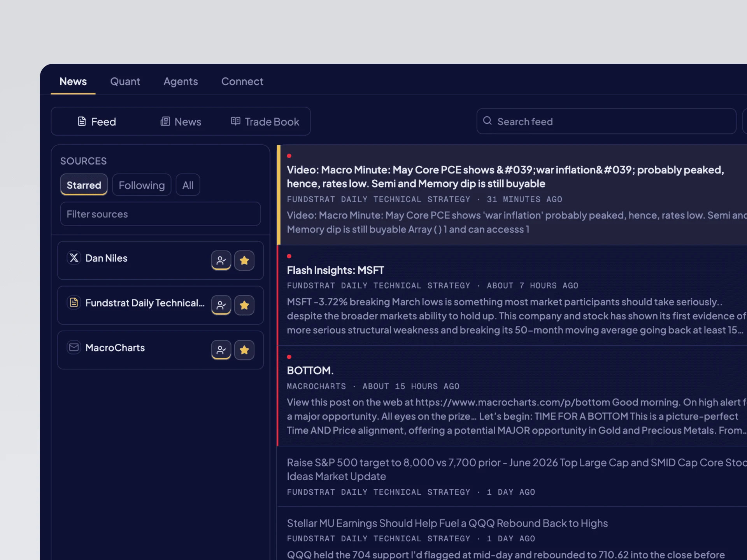This screenshot has width=747, height=560.
Task: Show Following sources filter
Action: (x=142, y=185)
